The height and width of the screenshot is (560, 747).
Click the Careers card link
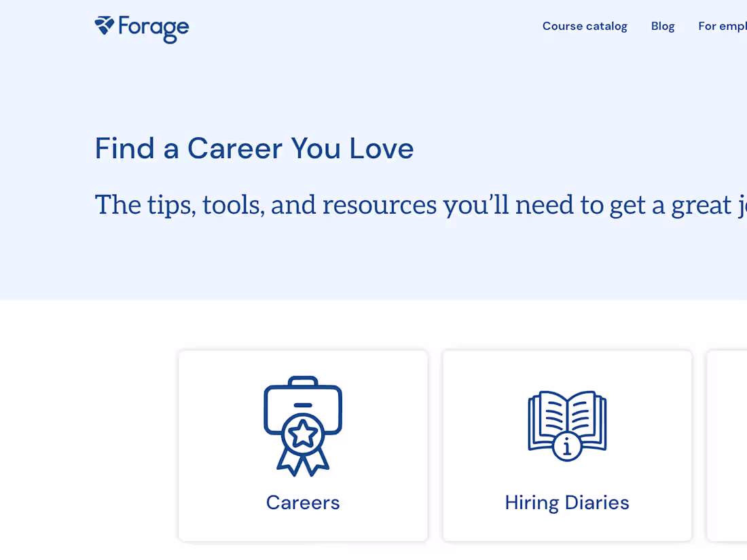tap(303, 445)
